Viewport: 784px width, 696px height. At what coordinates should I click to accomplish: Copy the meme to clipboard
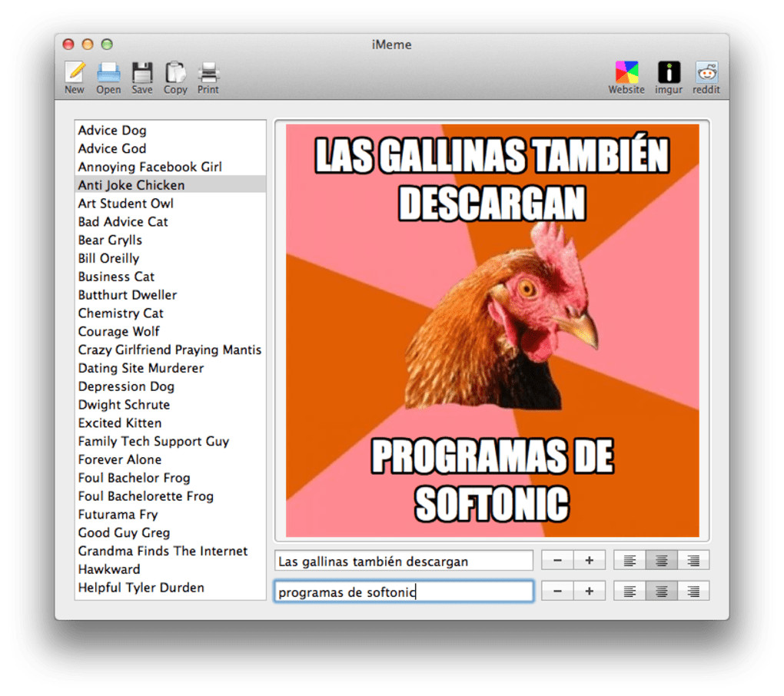pyautogui.click(x=175, y=77)
